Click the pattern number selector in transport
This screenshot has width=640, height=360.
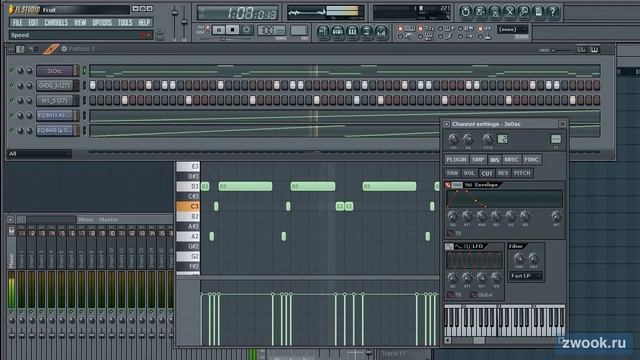click(x=299, y=30)
